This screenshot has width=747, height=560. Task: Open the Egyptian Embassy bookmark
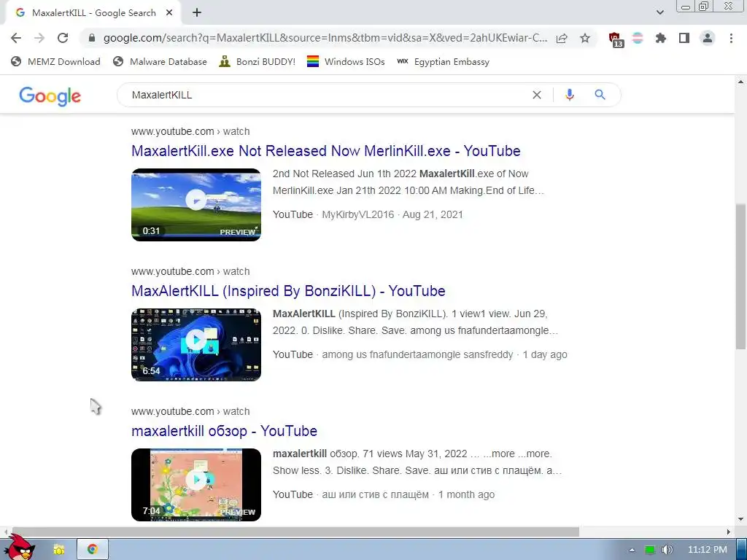click(443, 61)
